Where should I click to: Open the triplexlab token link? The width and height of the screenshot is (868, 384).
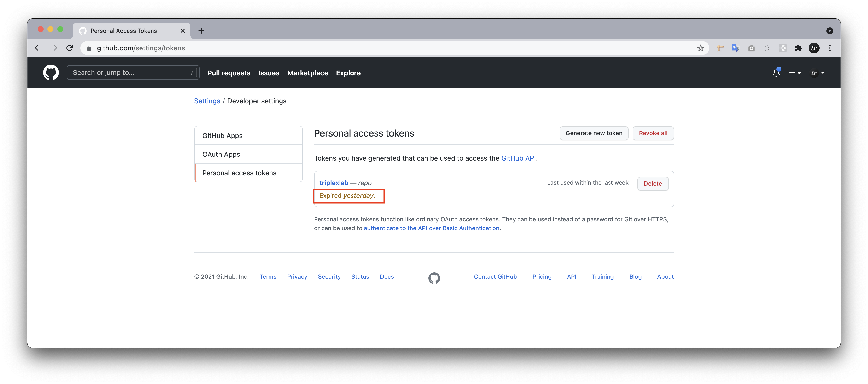[x=334, y=183]
